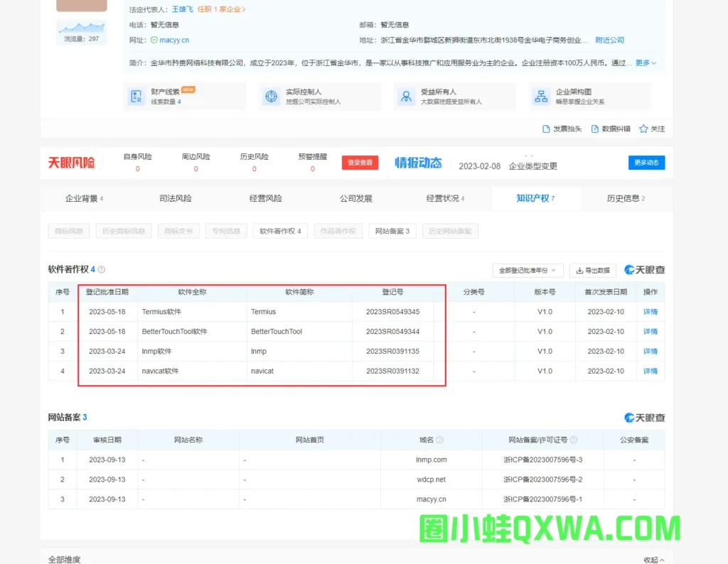This screenshot has width=728, height=564.
Task: Click the lnmp.com domain cell
Action: click(x=432, y=460)
